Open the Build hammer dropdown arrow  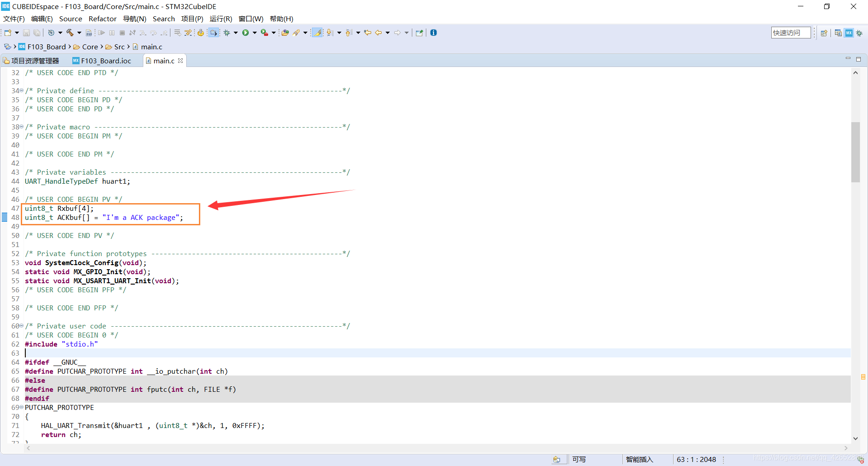coord(79,33)
